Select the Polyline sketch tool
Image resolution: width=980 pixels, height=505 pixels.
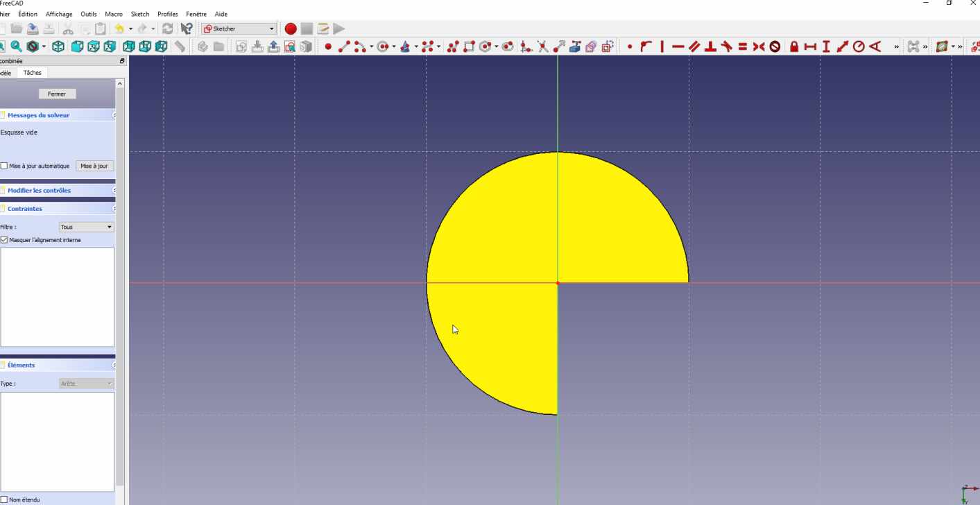click(x=453, y=46)
